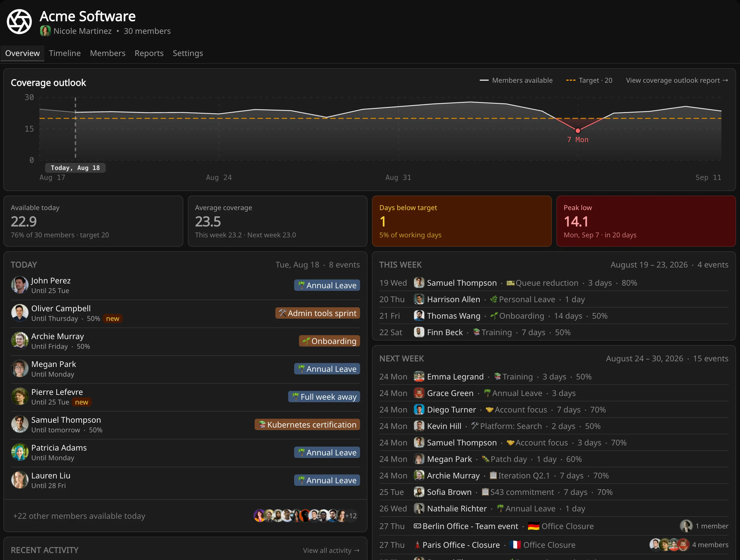
Task: Click Oliver Campbell's avatar
Action: click(20, 313)
